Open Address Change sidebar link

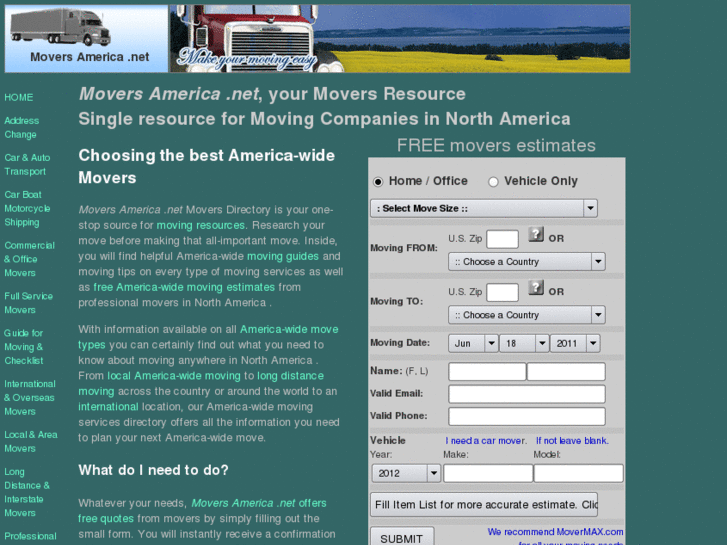pyautogui.click(x=21, y=128)
